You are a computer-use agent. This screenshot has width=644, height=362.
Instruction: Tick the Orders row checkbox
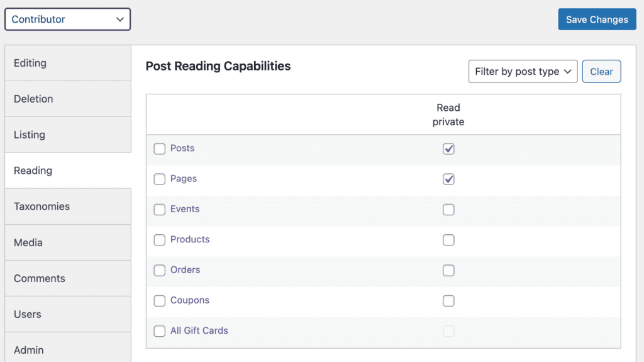pos(160,271)
